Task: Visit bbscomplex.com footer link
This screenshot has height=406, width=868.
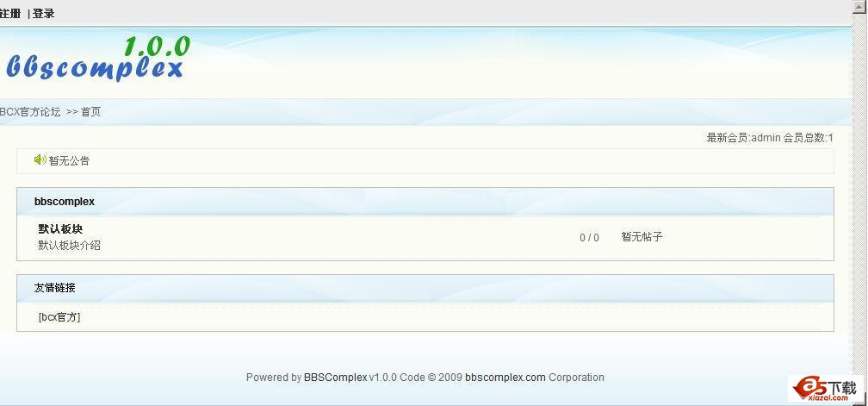Action: [505, 378]
